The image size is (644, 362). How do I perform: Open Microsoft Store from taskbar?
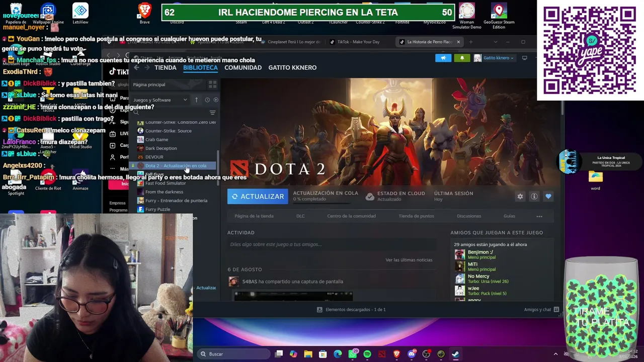323,354
